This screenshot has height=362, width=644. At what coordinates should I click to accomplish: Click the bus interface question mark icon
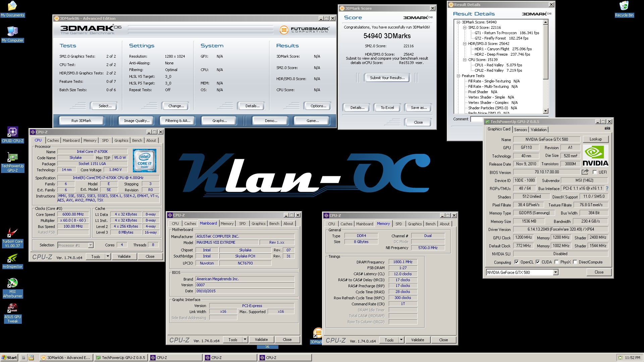coord(607,188)
